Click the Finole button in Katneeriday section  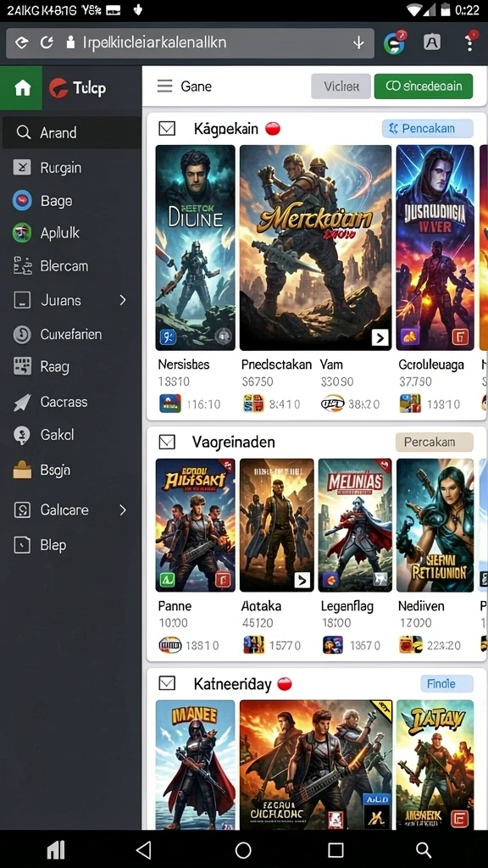coord(447,684)
